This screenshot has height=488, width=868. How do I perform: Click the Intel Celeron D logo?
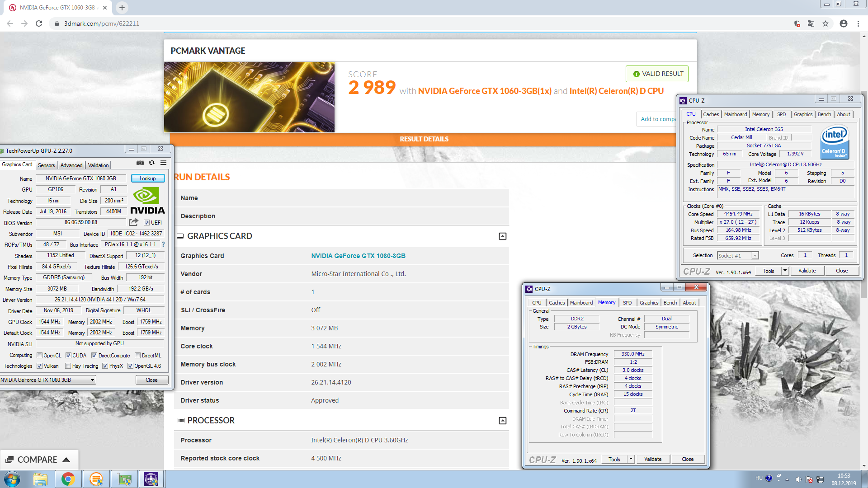coord(835,142)
